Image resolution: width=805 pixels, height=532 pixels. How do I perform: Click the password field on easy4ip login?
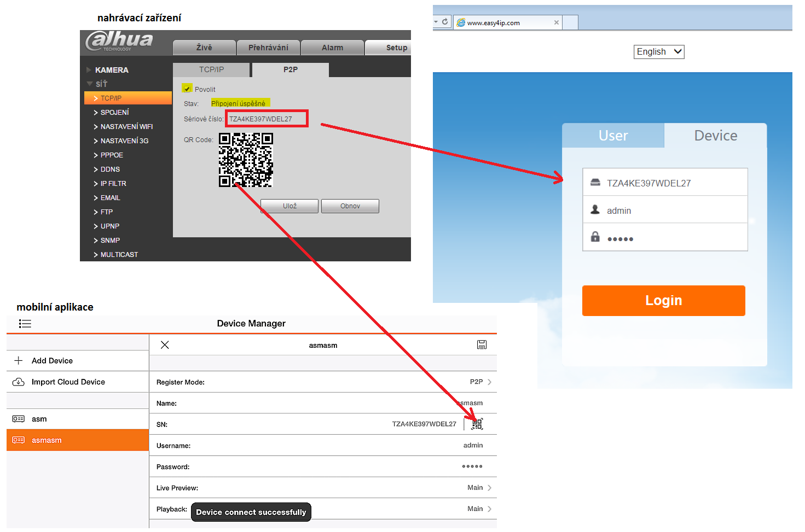665,237
